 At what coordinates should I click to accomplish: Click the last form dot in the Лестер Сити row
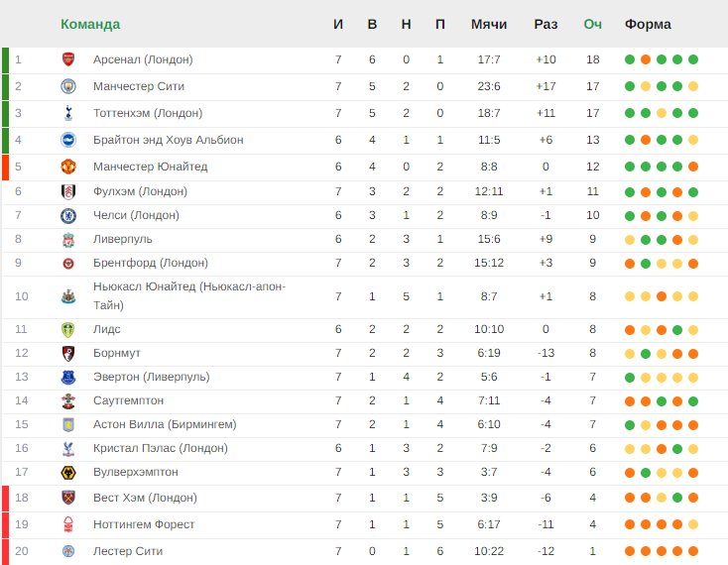tap(693, 551)
